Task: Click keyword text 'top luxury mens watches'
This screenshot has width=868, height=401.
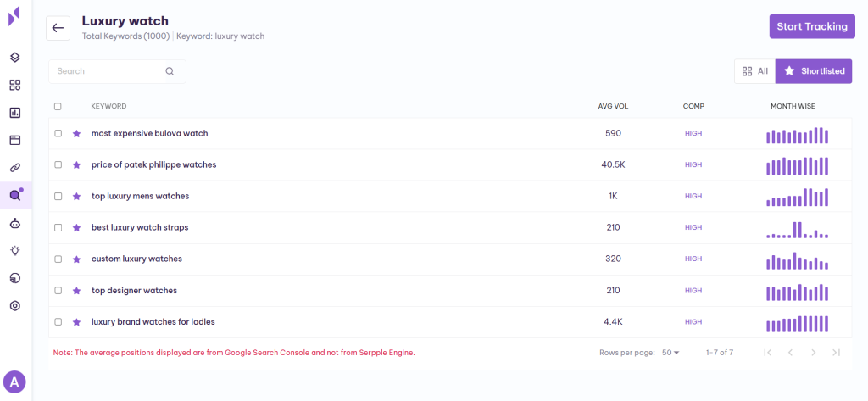Action: coord(140,196)
